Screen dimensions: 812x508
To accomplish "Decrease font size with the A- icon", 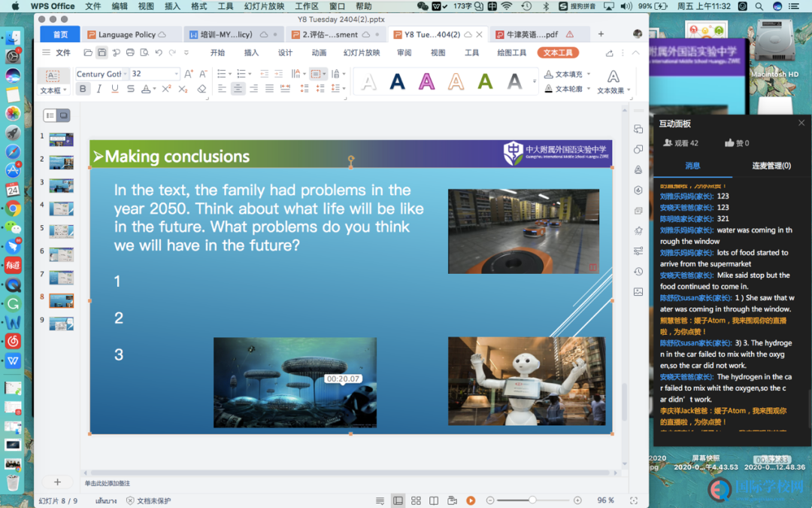I will coord(203,74).
